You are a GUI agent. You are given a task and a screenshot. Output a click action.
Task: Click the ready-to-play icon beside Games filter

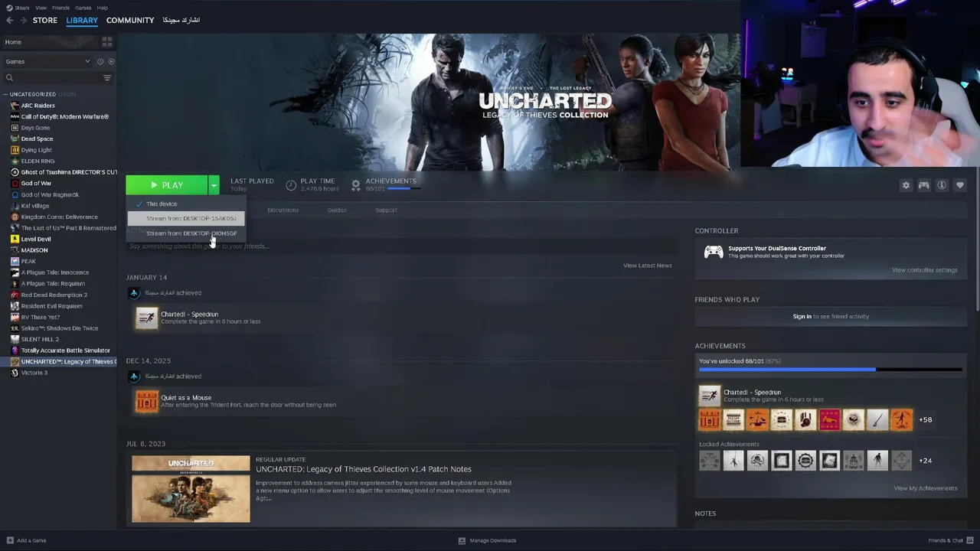coord(111,61)
